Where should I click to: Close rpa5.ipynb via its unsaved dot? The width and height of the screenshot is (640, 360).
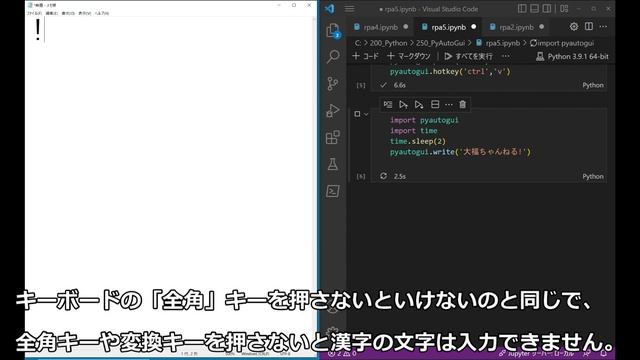coord(473,27)
